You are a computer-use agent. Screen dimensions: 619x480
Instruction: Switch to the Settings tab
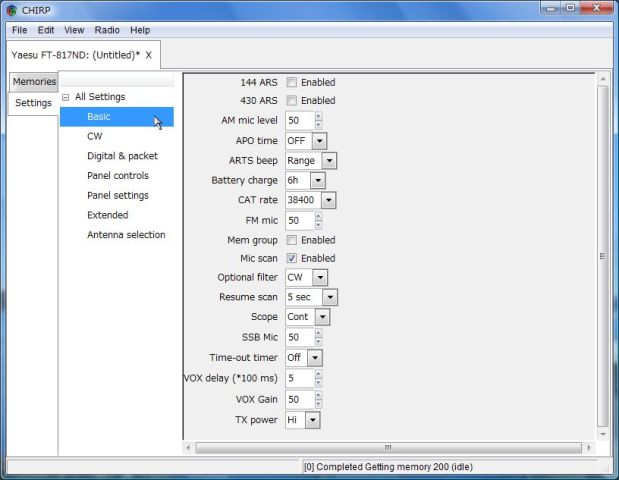click(x=34, y=103)
